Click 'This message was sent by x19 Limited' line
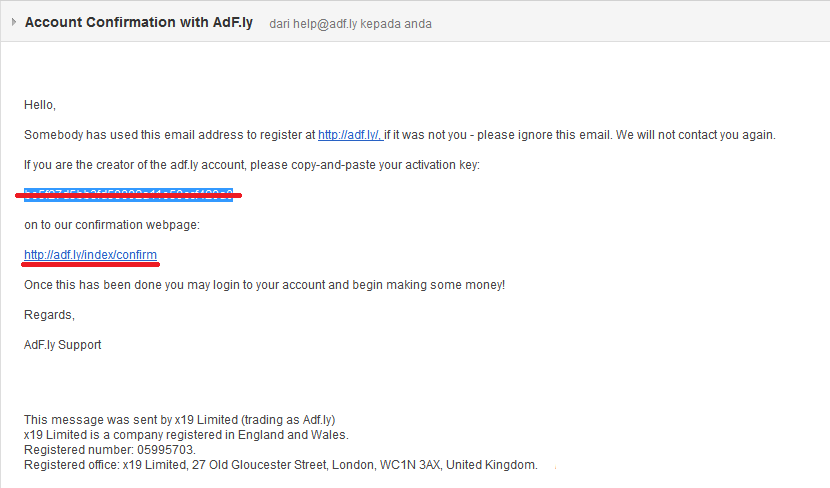Viewport: 830px width, 488px height. [x=186, y=420]
